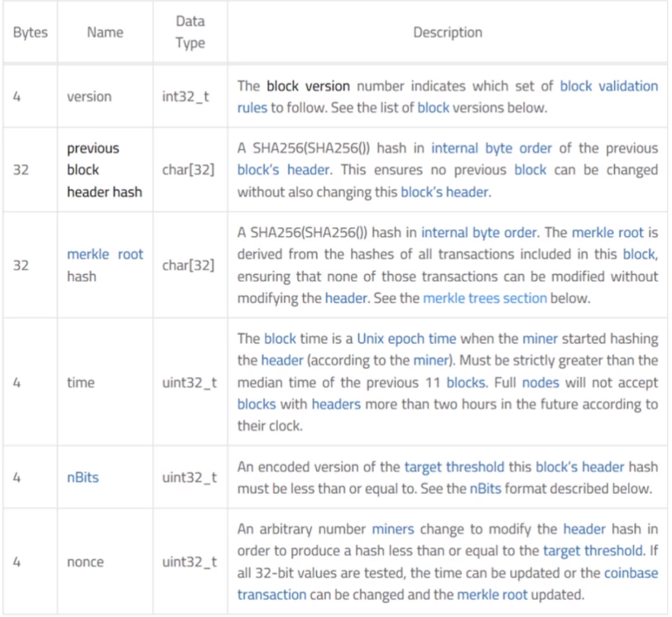Select the 'Data Type' column header
Viewport: 672px width, 617px height.
(x=191, y=32)
